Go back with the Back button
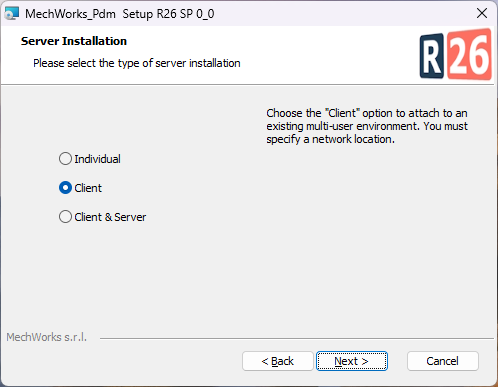Viewport: 498px width, 387px height. tap(278, 361)
